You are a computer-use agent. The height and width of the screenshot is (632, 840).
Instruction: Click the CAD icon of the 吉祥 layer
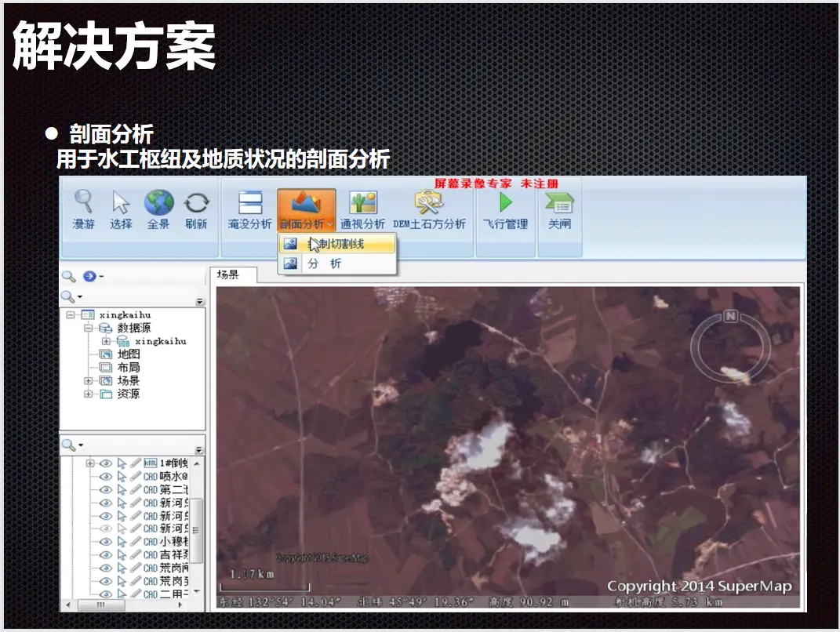151,555
